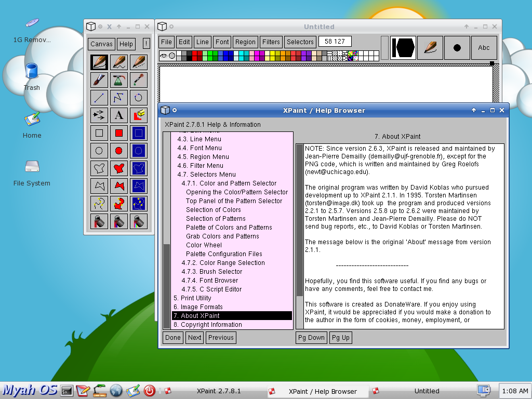Viewport: 532px width, 399px height.
Task: Open the File menu in Untitled window
Action: 166,42
